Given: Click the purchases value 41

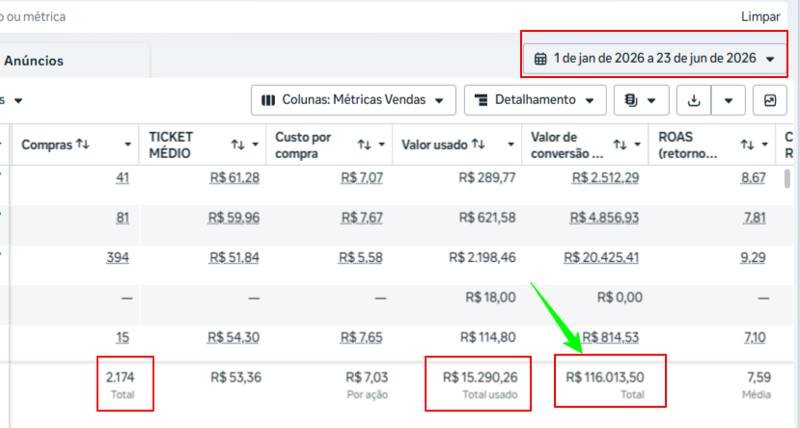Looking at the screenshot, I should click(122, 178).
